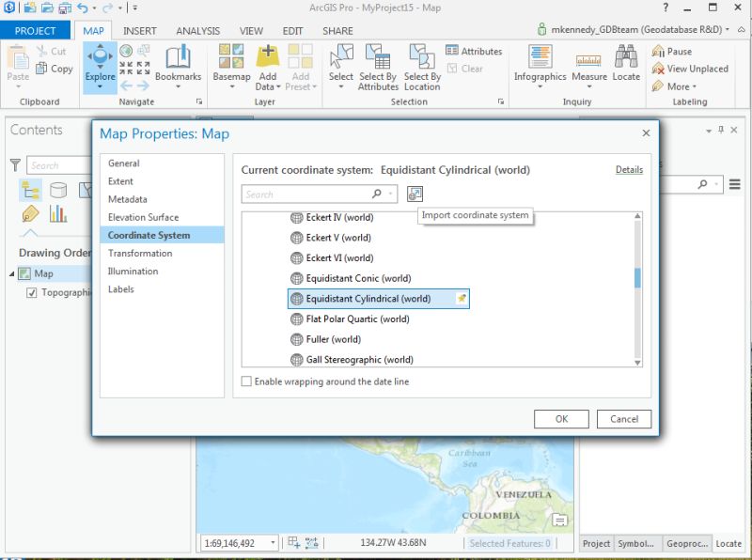Choose a Basemap from the gallery
The image size is (752, 560).
231,67
